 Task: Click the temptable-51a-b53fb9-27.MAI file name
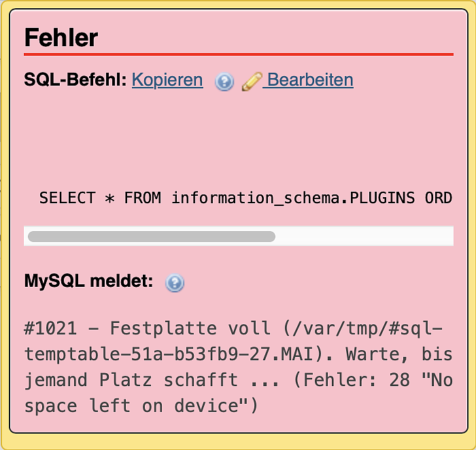(x=178, y=354)
